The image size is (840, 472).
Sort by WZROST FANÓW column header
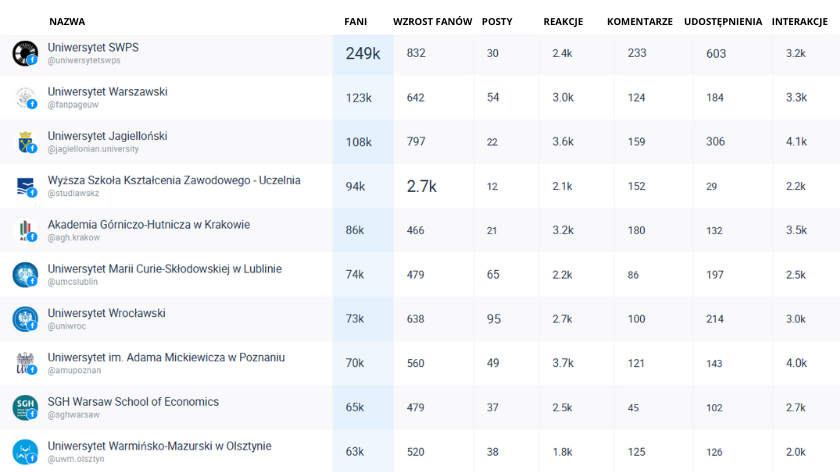pos(432,21)
